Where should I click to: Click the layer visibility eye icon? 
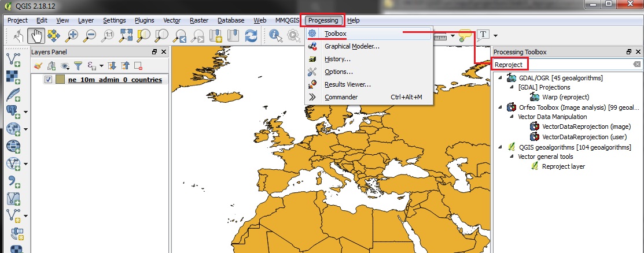64,66
